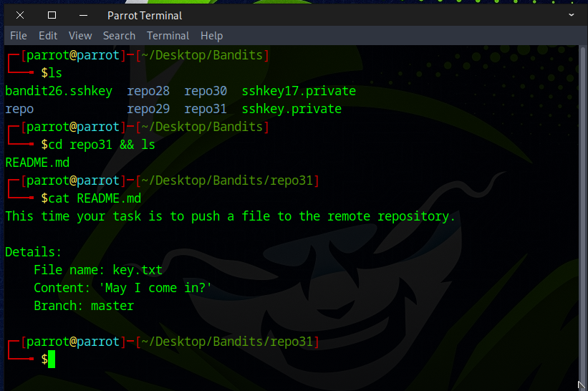Close the Parrot Terminal window
Screen dimensions: 588x391
point(19,15)
